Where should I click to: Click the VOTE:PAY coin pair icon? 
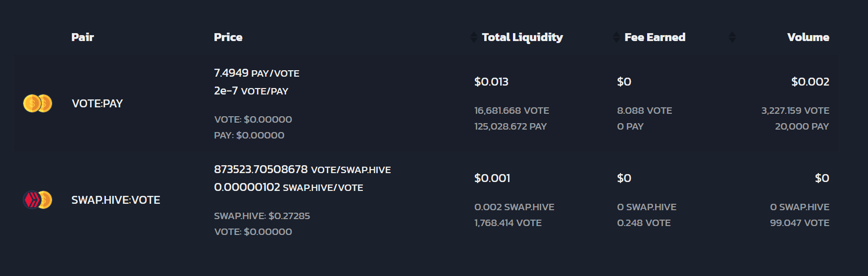point(38,103)
